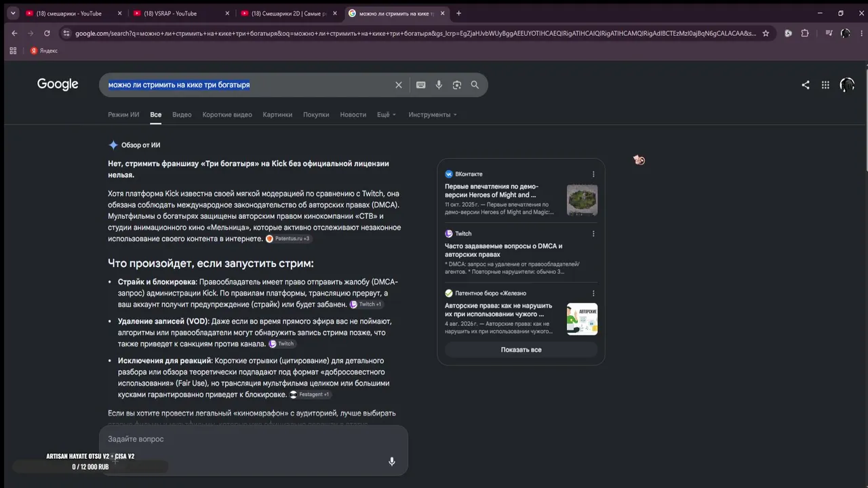Select the Новости search tab
Viewport: 868px width, 488px height.
(353, 115)
